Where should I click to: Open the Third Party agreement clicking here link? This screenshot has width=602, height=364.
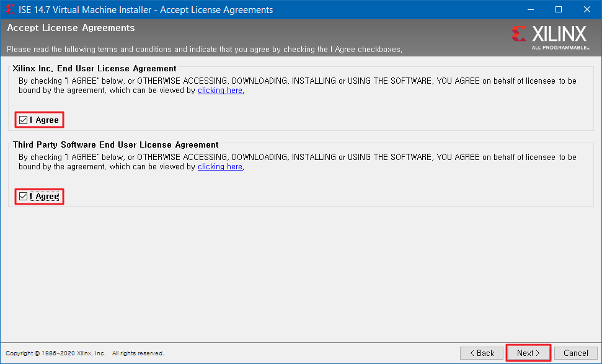[220, 167]
